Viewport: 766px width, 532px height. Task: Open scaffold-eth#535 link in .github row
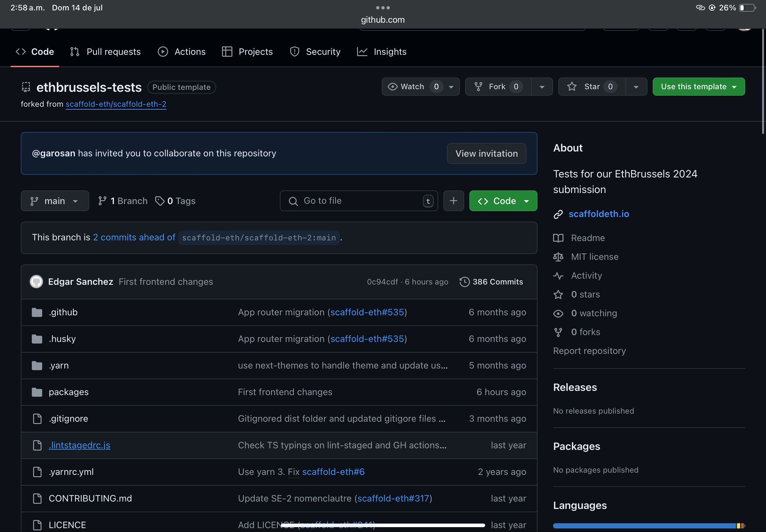[367, 312]
